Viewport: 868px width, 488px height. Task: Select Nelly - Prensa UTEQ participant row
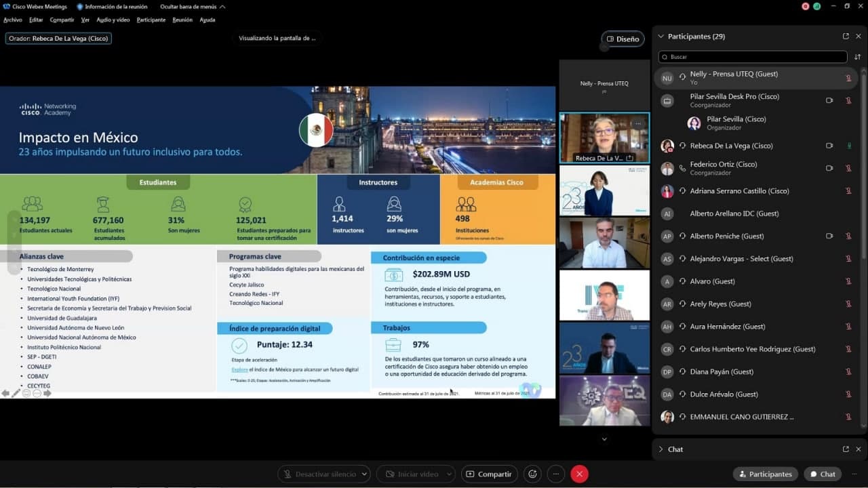coord(756,78)
